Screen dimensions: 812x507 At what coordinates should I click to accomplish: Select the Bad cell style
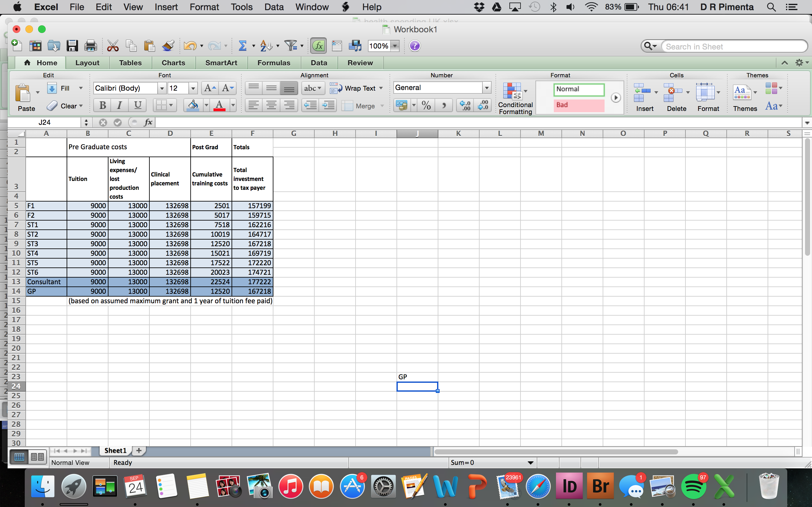click(579, 105)
